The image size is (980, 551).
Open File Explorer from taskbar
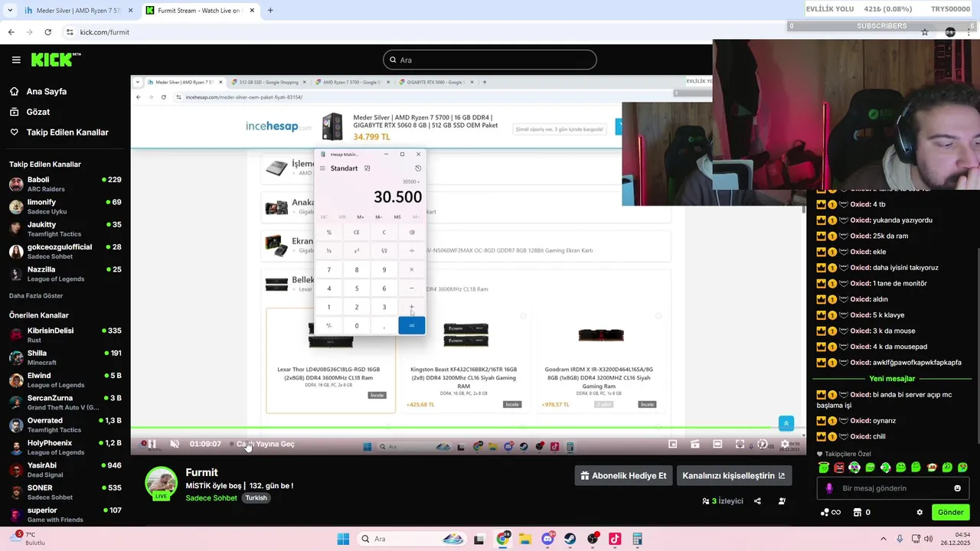[525, 539]
